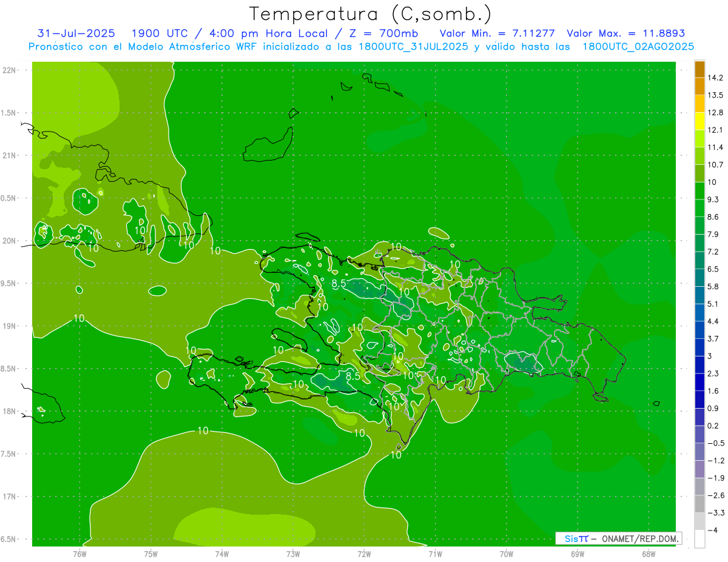This screenshot has height=562, width=728.
Task: Click the "19N" latitude label
Action: tap(10, 326)
